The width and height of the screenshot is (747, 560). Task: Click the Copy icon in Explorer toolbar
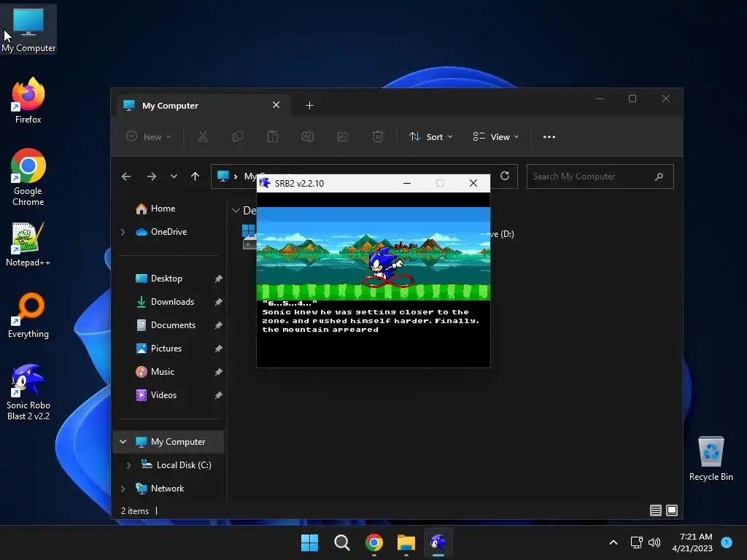(x=237, y=136)
